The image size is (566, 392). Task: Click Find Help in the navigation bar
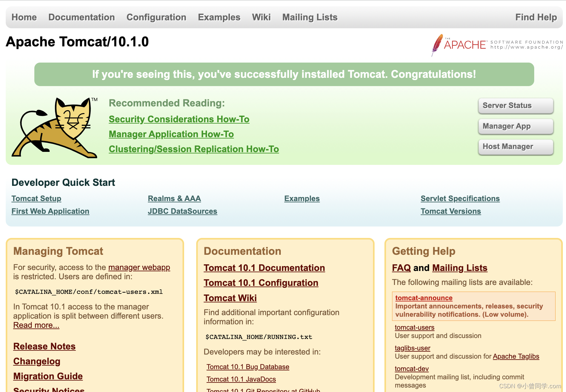[536, 17]
